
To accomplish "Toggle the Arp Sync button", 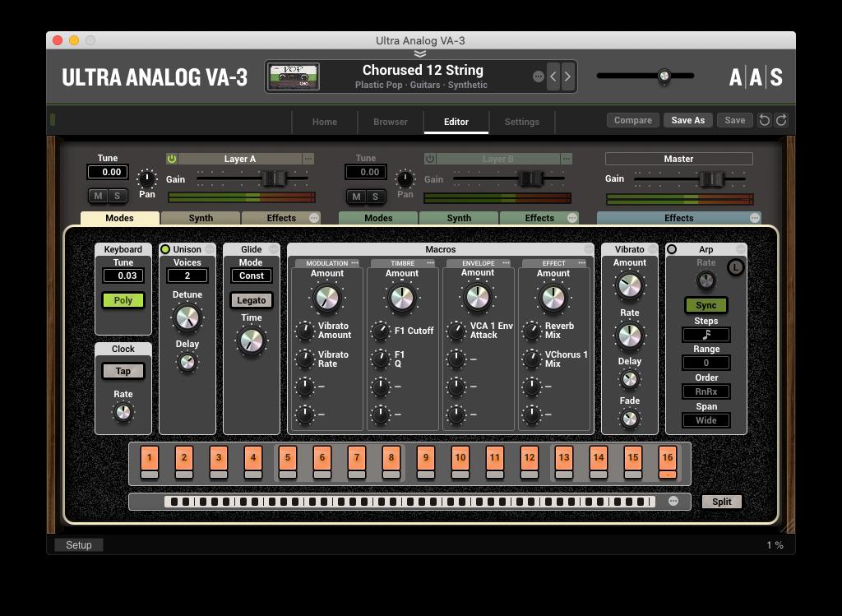I will coord(706,305).
